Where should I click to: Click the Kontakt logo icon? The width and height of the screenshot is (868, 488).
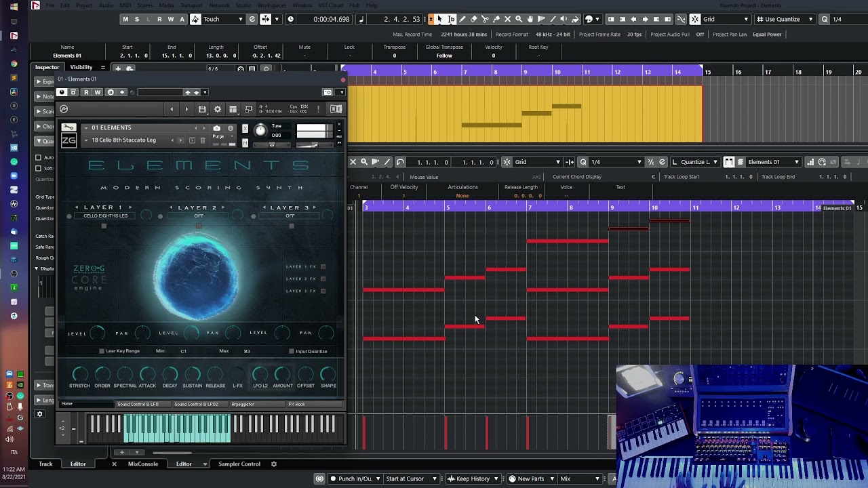[x=64, y=109]
